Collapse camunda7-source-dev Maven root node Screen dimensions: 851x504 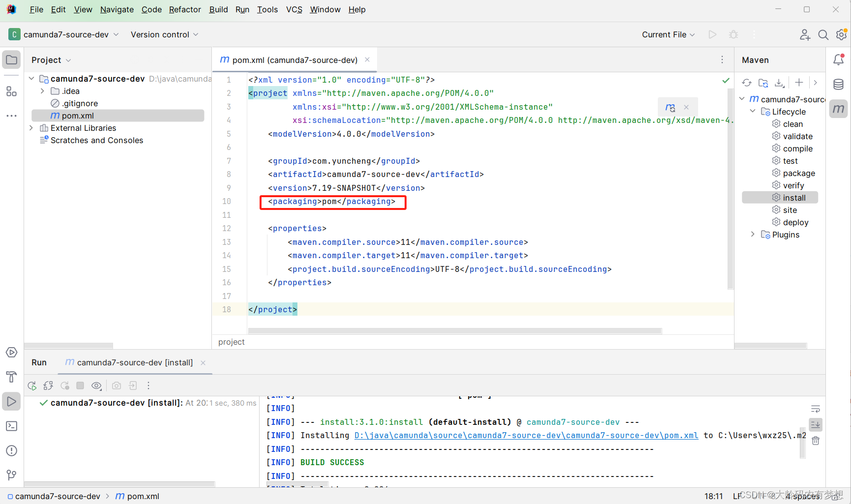pos(742,99)
